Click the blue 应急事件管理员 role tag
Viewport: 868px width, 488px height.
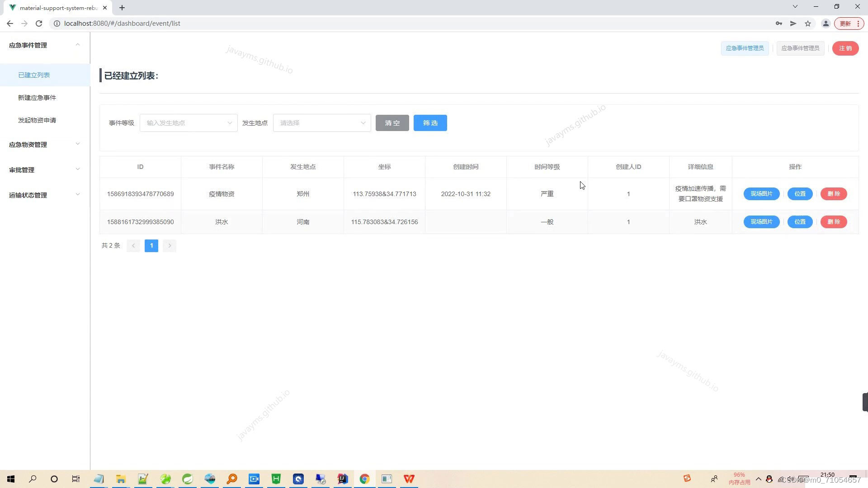[x=745, y=48]
